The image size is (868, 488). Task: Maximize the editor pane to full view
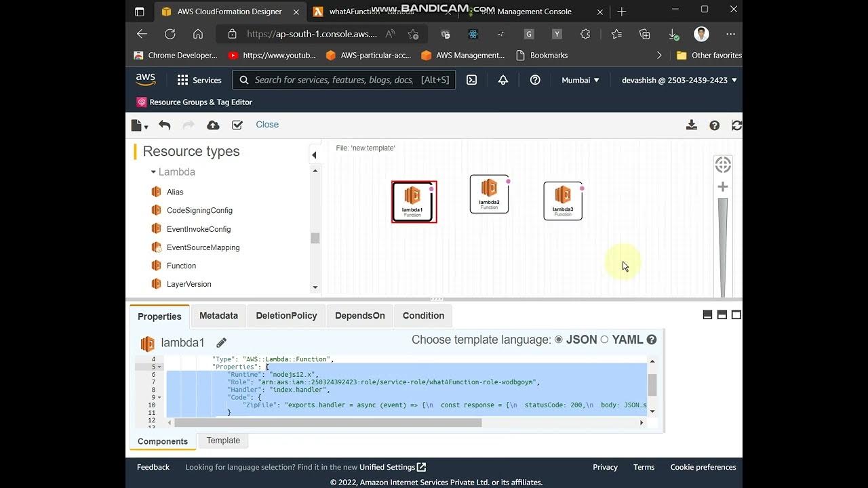pos(736,315)
